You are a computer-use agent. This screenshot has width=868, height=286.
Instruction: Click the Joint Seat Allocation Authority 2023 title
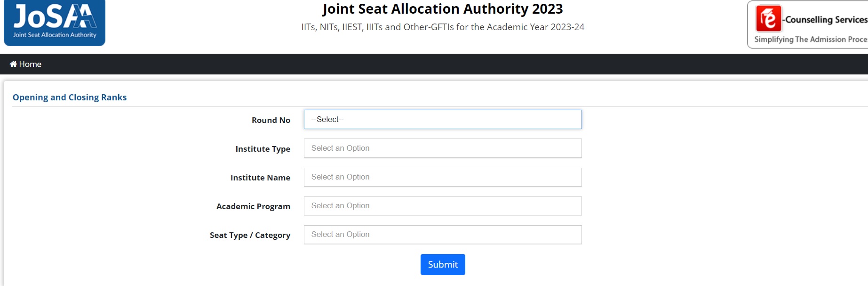pos(442,9)
